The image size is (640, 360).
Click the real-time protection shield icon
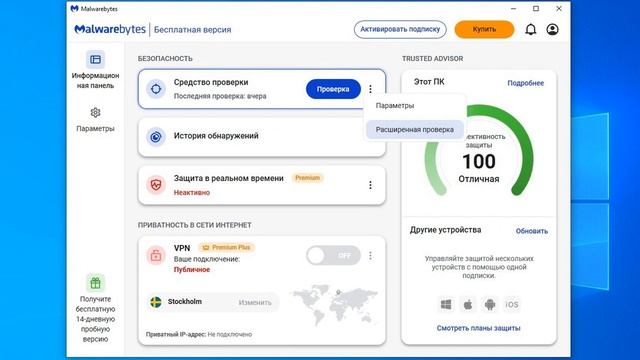(156, 185)
